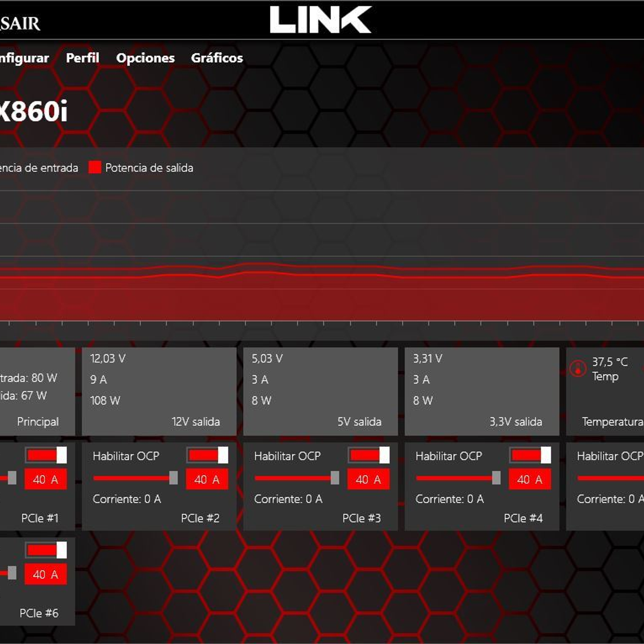644x644 pixels.
Task: Click the 40 A value box for PCIe #1
Action: 45,479
